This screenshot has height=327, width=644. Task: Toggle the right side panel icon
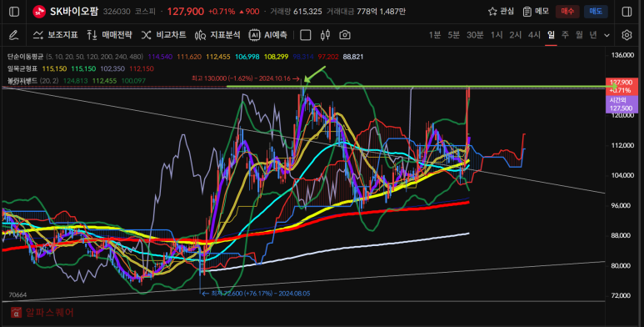(627, 12)
